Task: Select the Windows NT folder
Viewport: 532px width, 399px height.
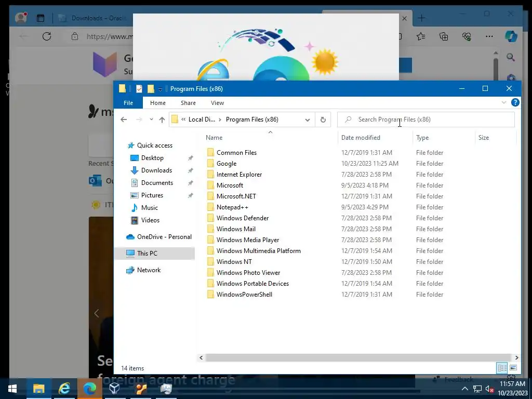Action: 234,262
